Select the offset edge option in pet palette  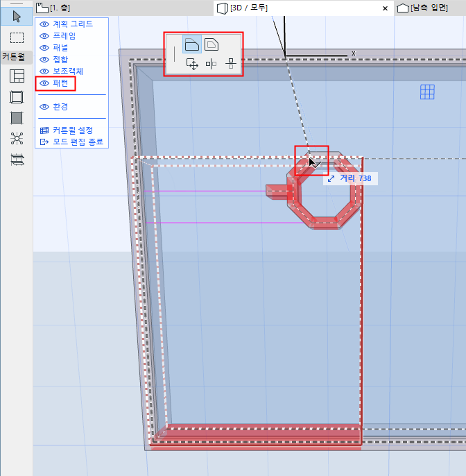coord(192,45)
